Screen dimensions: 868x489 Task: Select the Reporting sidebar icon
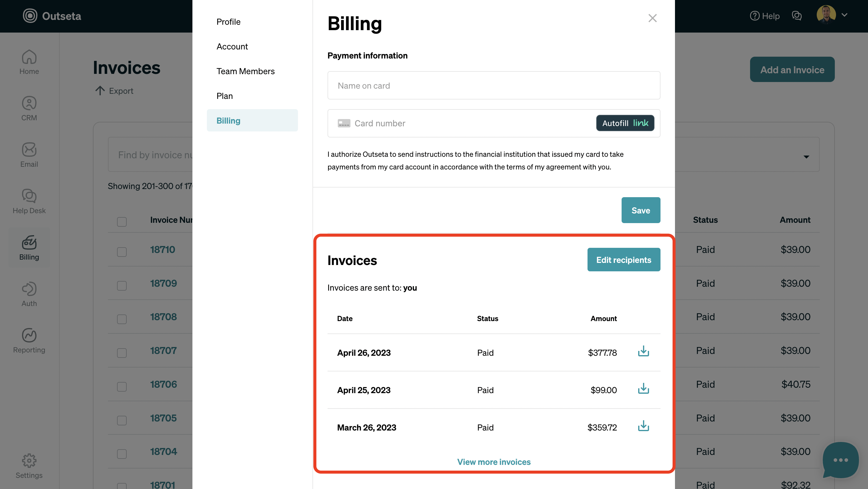point(29,340)
